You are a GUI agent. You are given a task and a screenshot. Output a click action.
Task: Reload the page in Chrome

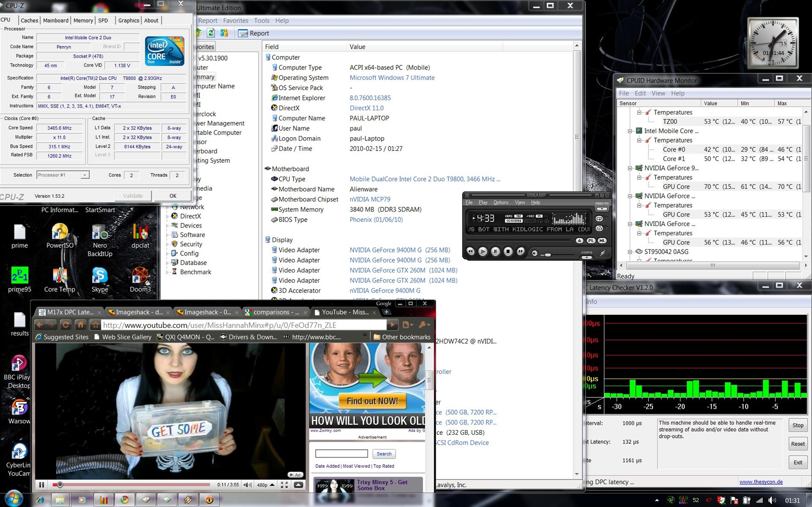tap(65, 325)
